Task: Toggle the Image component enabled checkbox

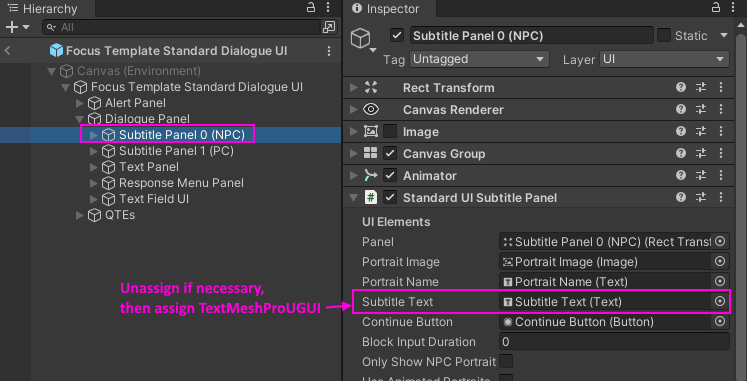Action: pyautogui.click(x=390, y=131)
